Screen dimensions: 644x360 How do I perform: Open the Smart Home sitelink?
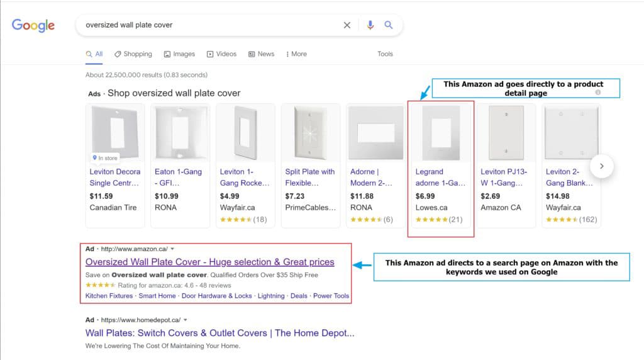click(x=157, y=296)
